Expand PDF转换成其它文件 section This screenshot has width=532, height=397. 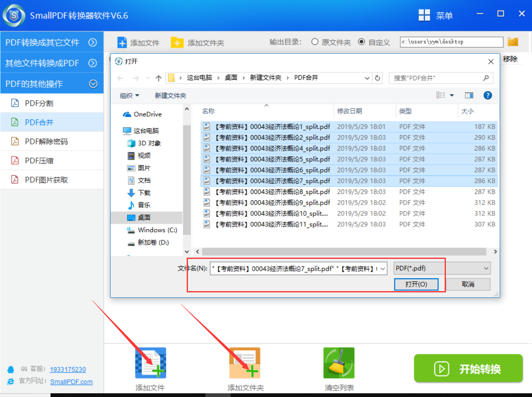coord(52,42)
